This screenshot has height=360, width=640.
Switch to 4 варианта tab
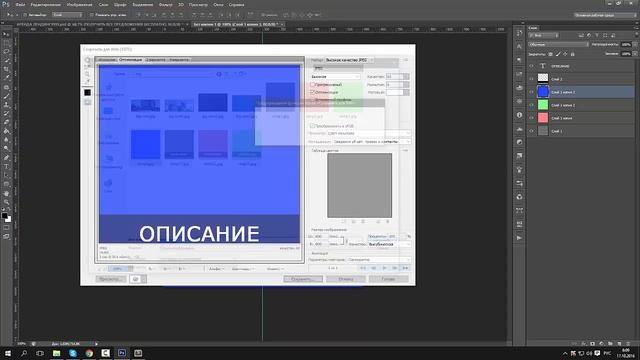[179, 60]
